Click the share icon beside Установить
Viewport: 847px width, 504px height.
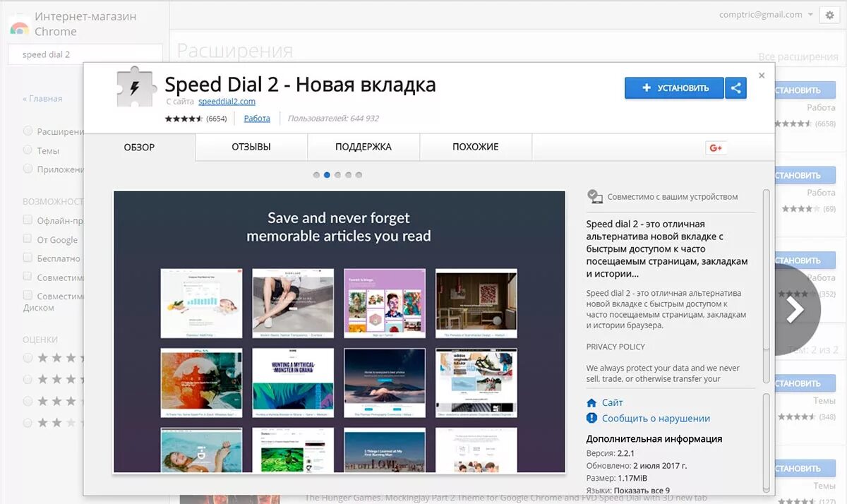click(x=736, y=88)
